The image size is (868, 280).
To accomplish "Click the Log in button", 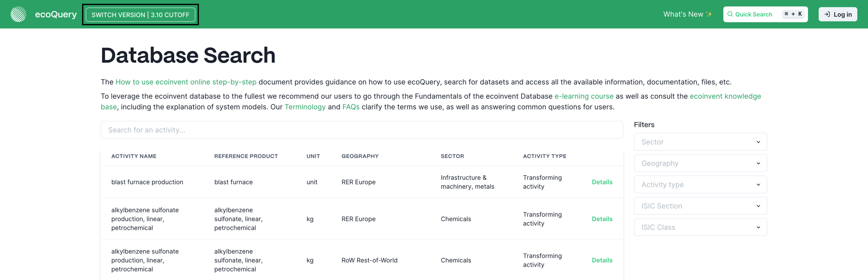I will 837,14.
